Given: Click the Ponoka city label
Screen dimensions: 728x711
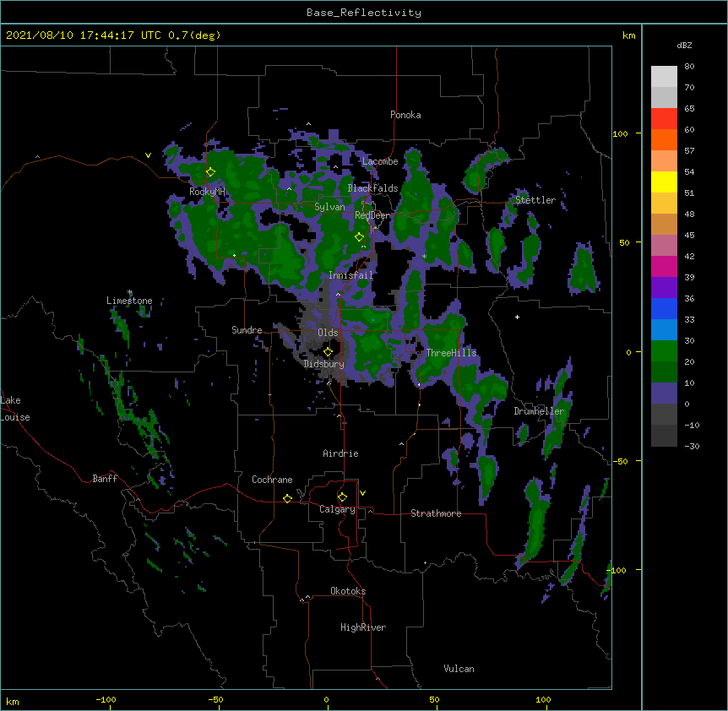Looking at the screenshot, I should [405, 115].
